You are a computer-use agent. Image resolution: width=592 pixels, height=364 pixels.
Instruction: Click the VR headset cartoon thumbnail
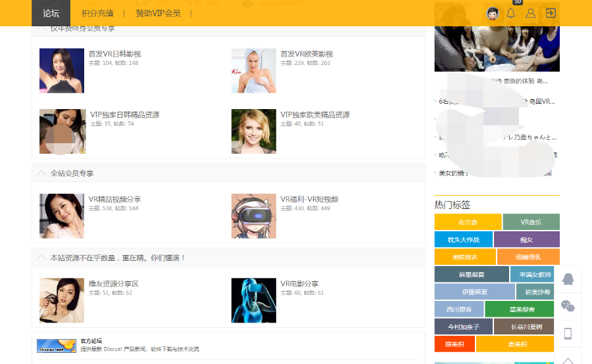click(x=254, y=216)
